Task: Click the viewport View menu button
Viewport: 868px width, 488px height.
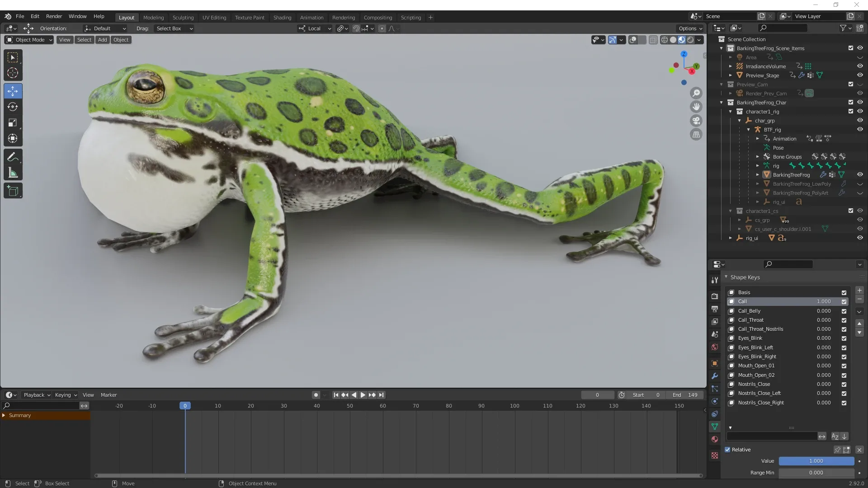Action: [65, 40]
